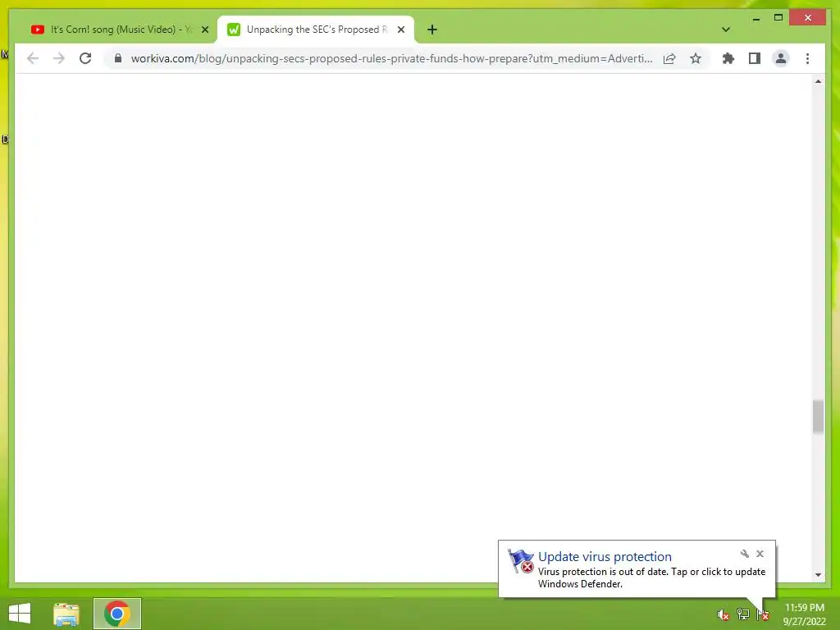The image size is (840, 630).
Task: Open network tray icon
Action: [x=743, y=614]
